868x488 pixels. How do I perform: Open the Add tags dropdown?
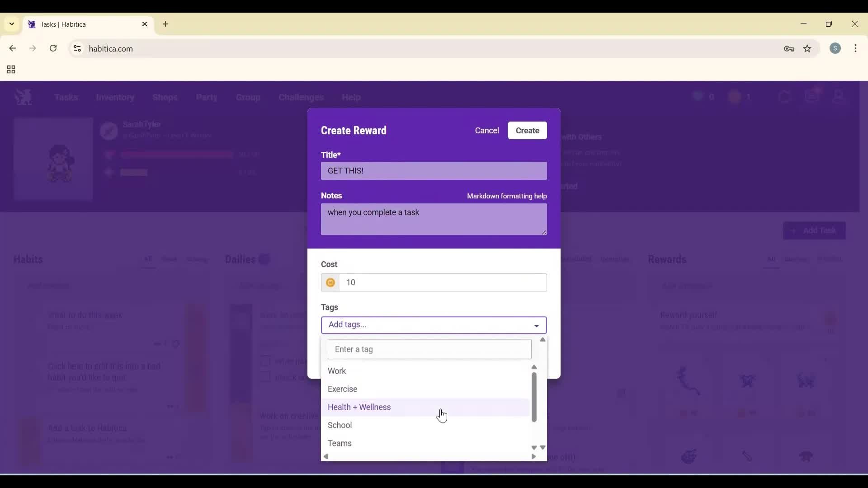tap(434, 325)
